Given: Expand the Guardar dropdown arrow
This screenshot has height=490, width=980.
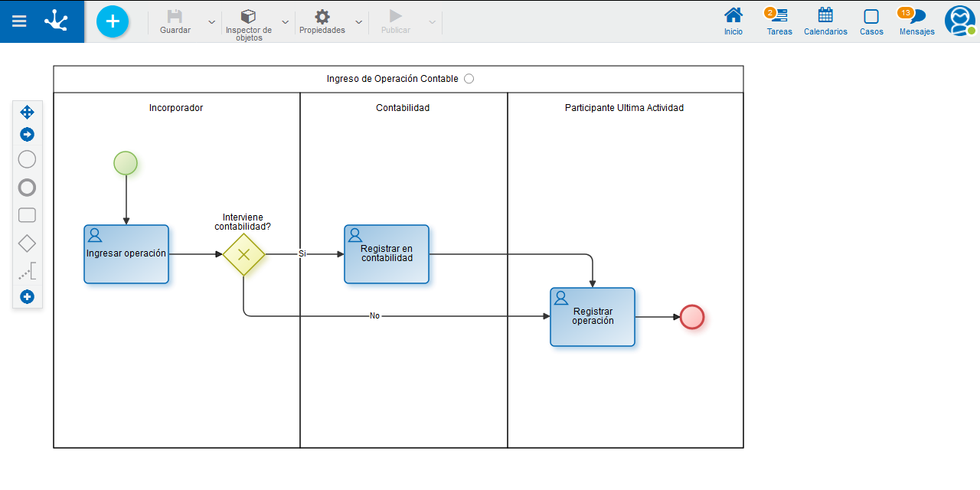Looking at the screenshot, I should click(211, 21).
